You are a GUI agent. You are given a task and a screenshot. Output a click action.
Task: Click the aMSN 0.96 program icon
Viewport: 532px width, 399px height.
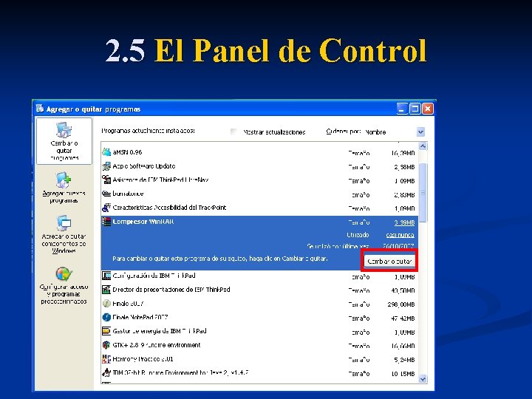click(x=106, y=152)
